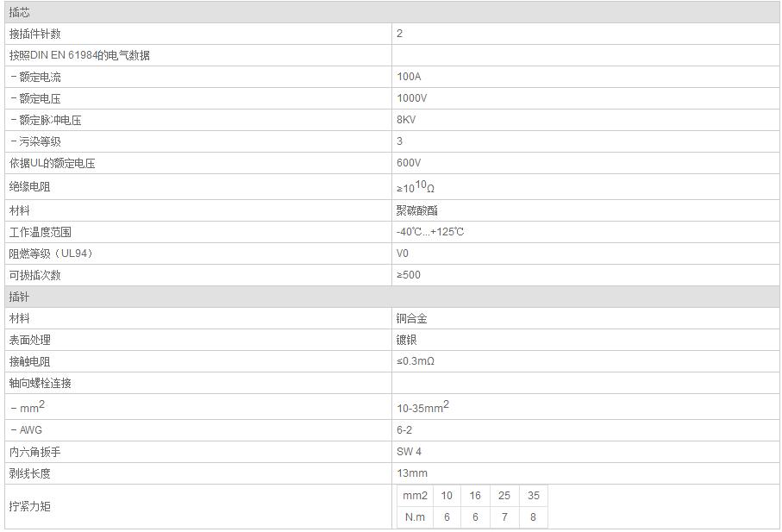Select the ≥500 mating cycles value

[409, 275]
